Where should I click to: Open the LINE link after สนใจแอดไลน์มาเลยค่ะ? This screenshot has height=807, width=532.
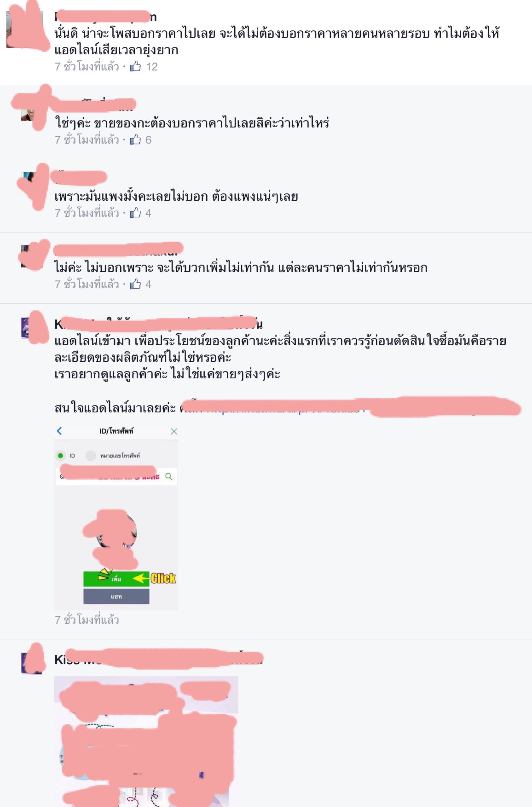[x=350, y=407]
